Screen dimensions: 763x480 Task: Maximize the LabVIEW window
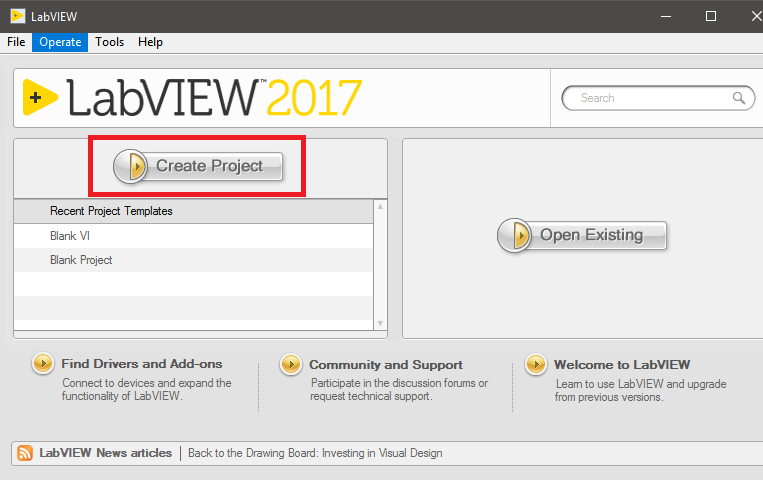[711, 16]
